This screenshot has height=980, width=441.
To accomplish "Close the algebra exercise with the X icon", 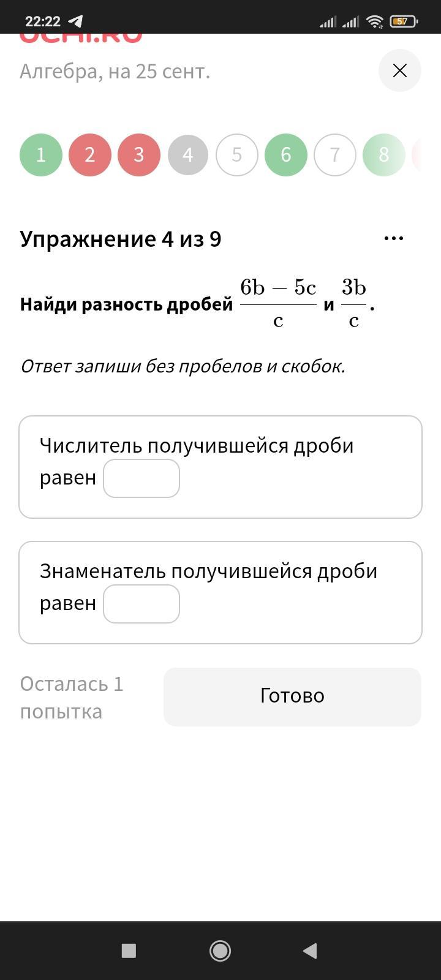I will point(399,70).
